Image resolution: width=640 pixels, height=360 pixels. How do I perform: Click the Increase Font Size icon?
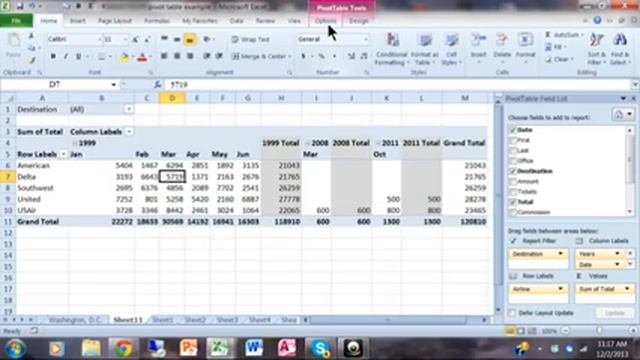135,39
